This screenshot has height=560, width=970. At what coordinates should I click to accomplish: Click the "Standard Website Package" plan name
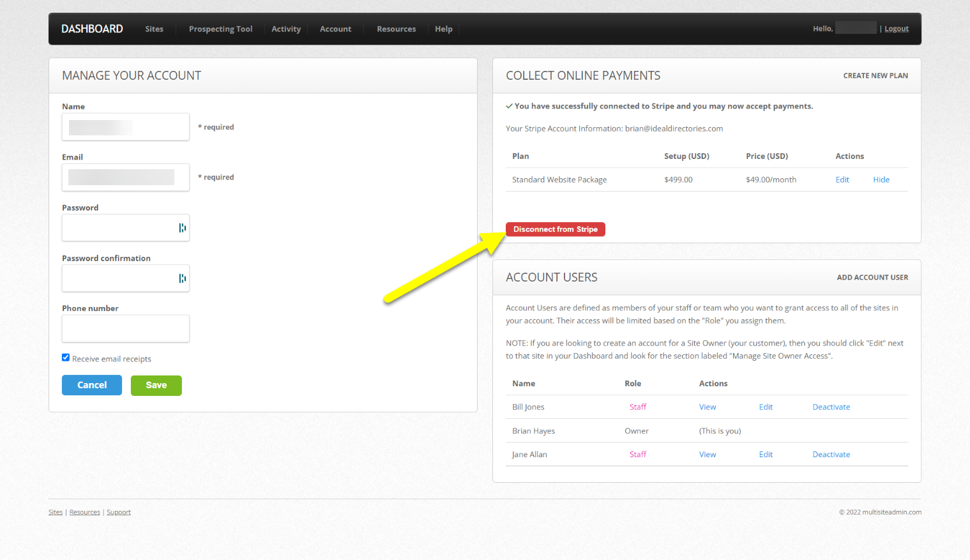tap(559, 179)
